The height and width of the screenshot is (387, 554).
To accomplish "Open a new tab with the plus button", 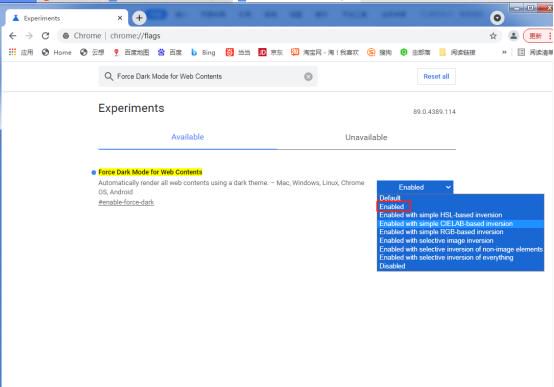I will (139, 18).
